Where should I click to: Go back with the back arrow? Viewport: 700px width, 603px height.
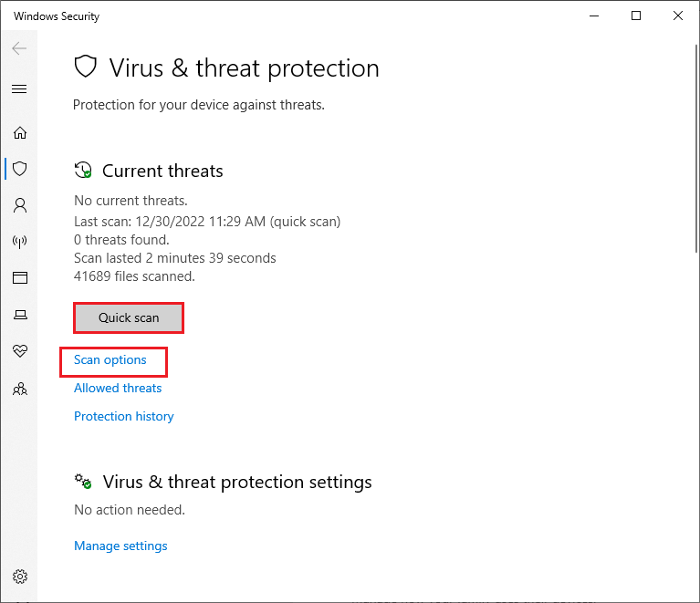pos(19,48)
